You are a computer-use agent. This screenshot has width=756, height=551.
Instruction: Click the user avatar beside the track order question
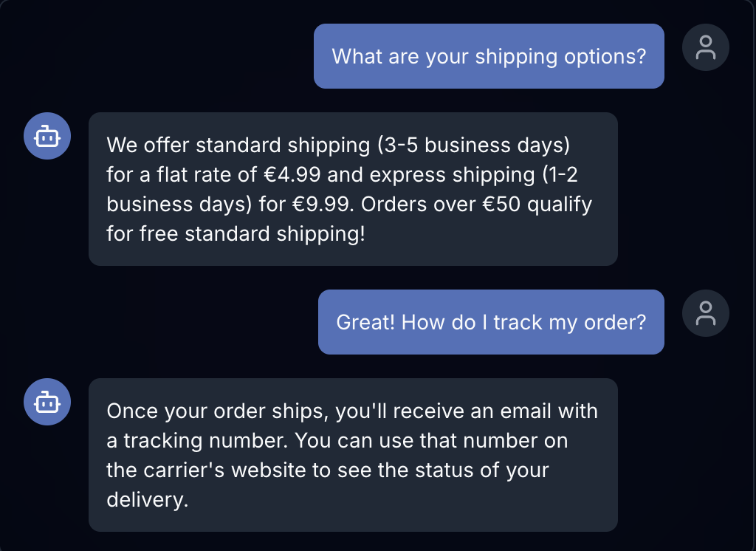click(x=706, y=313)
